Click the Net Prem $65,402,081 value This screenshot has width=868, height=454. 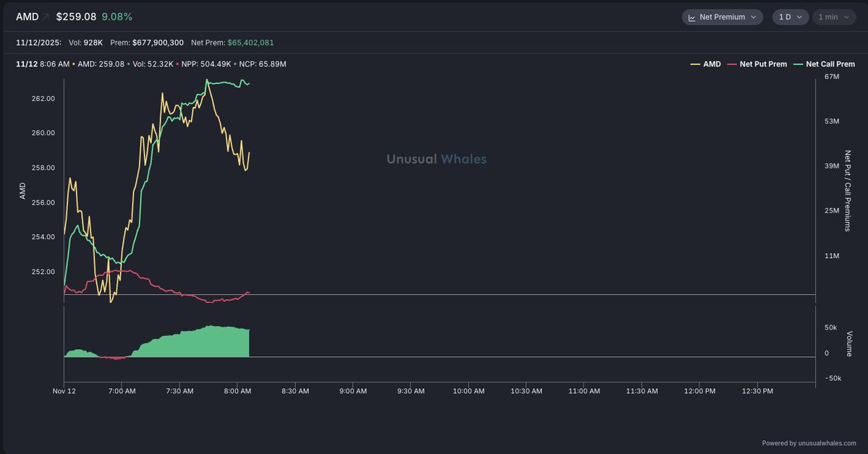(250, 43)
